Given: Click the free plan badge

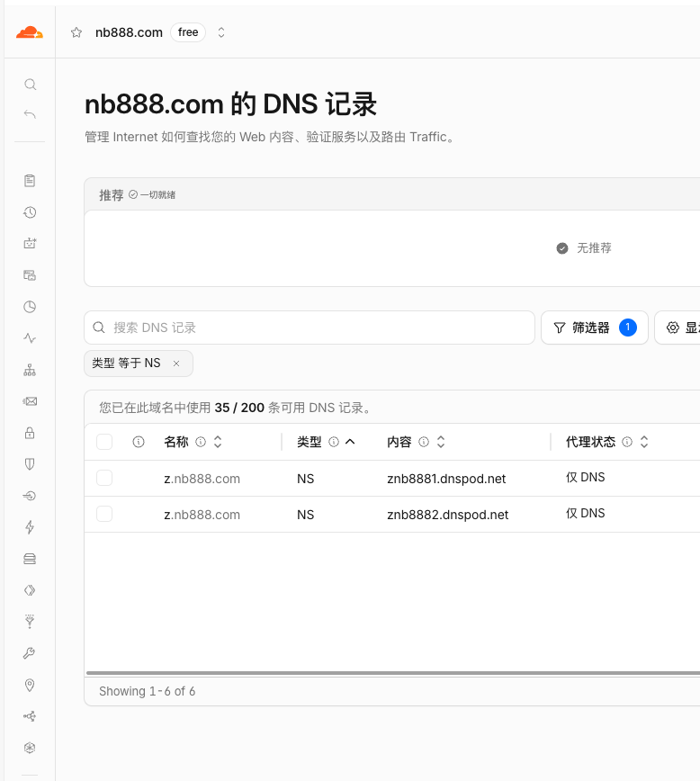Looking at the screenshot, I should tap(188, 32).
